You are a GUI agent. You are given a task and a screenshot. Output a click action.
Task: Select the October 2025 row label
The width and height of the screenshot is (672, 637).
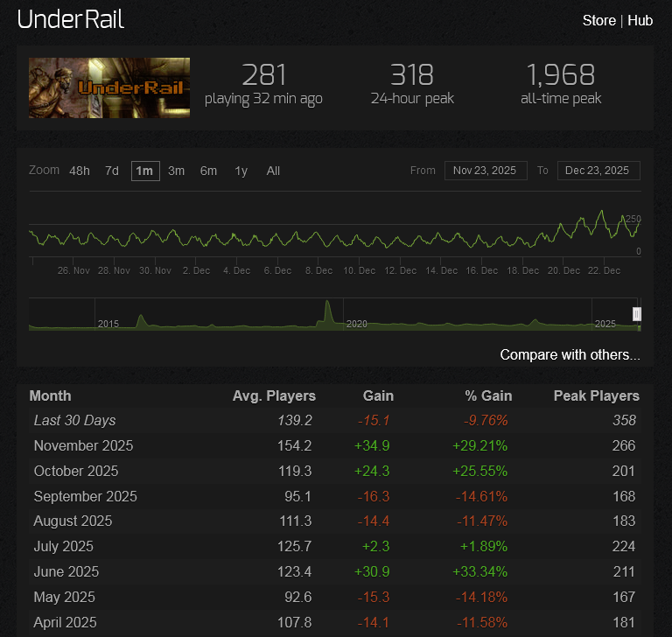coord(76,471)
